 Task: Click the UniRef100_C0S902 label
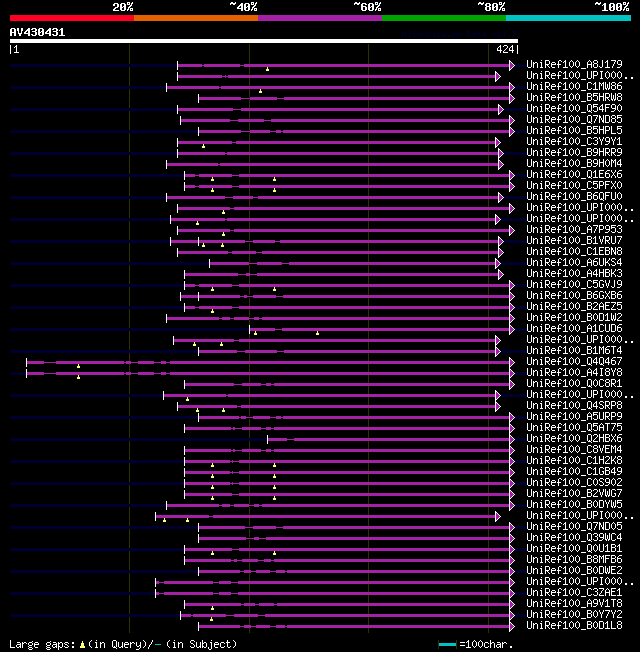click(574, 483)
